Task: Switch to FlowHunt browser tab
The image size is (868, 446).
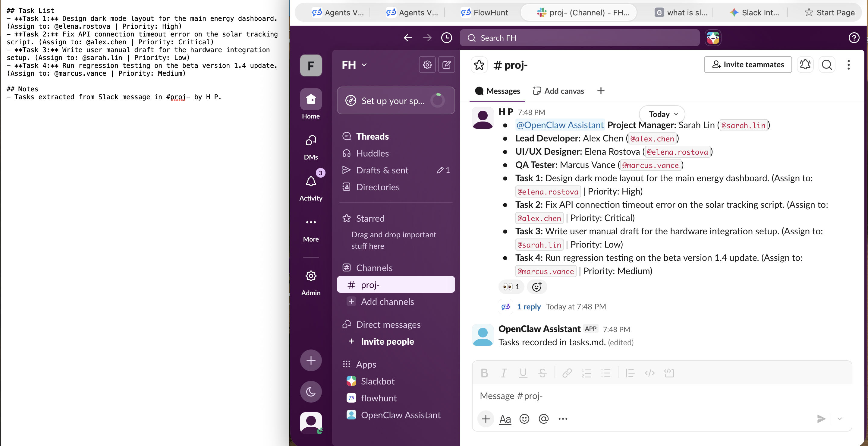Action: click(x=484, y=12)
